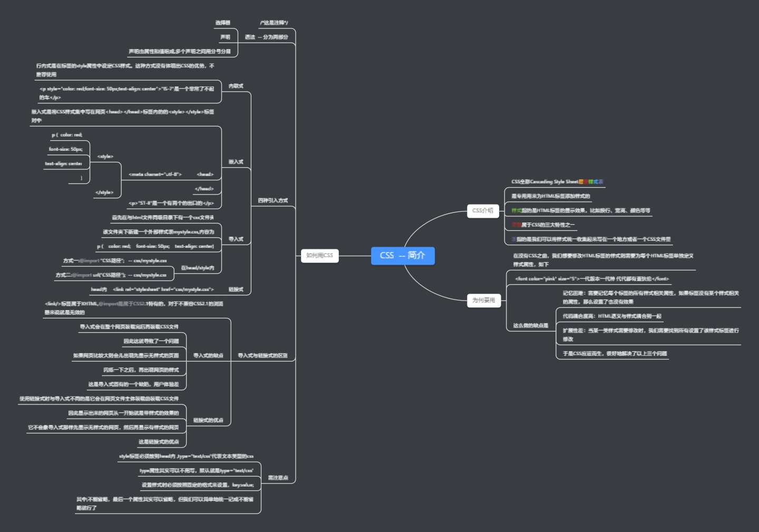
Task: Select the '导入式的缺点' node
Action: (208, 355)
